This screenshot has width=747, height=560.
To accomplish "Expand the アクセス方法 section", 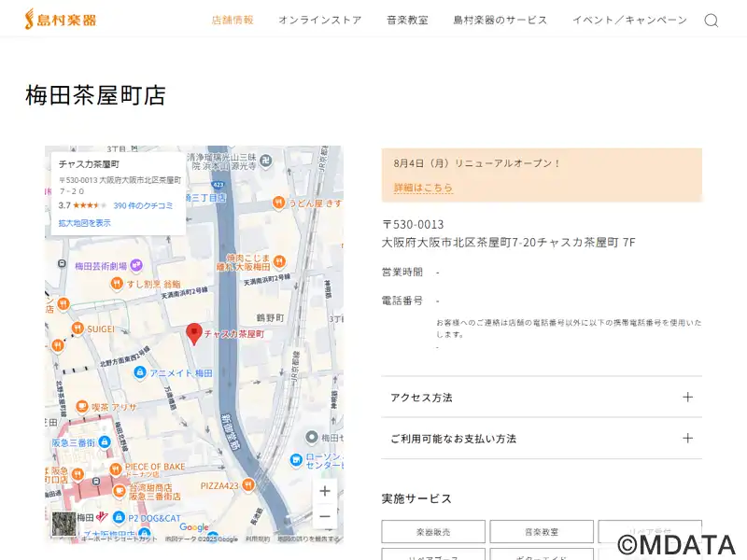I will click(542, 398).
